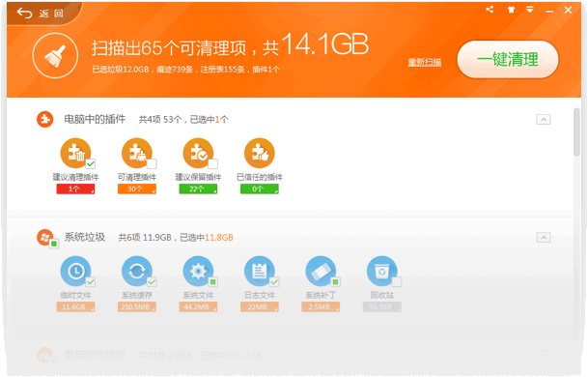Minimize the window
The image size is (588, 377).
tap(549, 12)
